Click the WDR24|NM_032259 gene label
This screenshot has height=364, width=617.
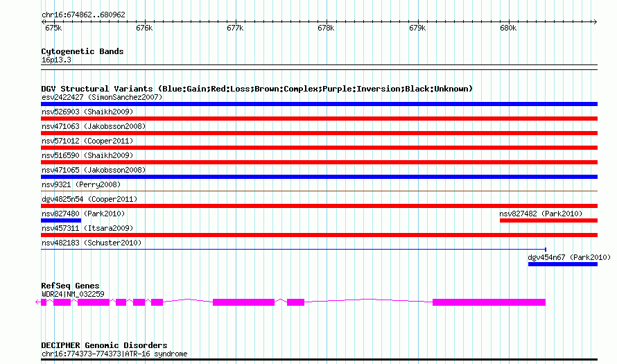point(73,294)
